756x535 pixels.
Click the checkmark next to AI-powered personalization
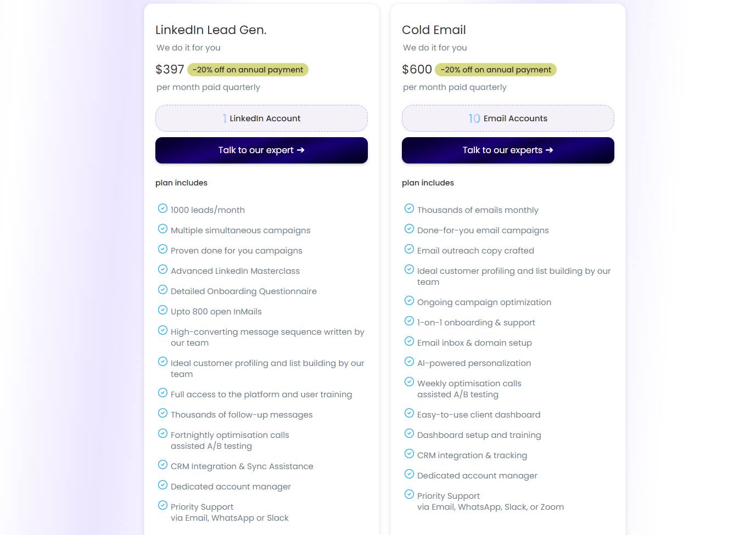pos(410,361)
